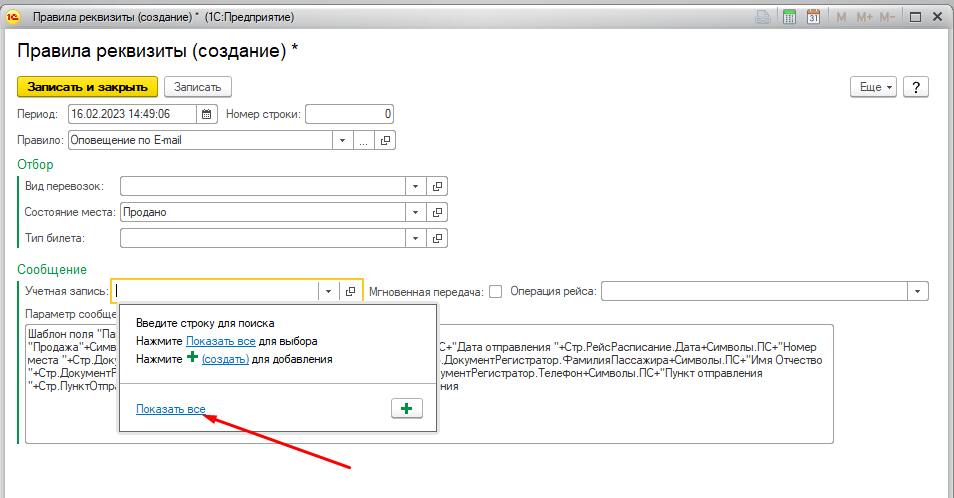
Task: Click the open-form icon next to Тип билета
Action: click(436, 238)
